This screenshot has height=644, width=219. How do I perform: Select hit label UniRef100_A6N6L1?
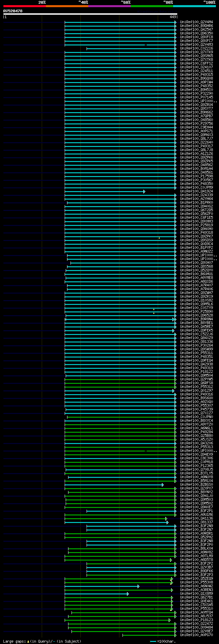196,428
